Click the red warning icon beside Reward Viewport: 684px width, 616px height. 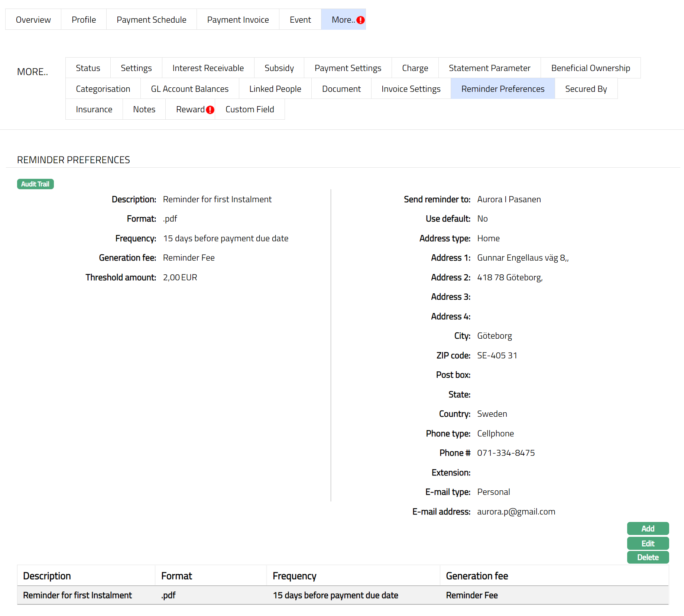pos(210,110)
